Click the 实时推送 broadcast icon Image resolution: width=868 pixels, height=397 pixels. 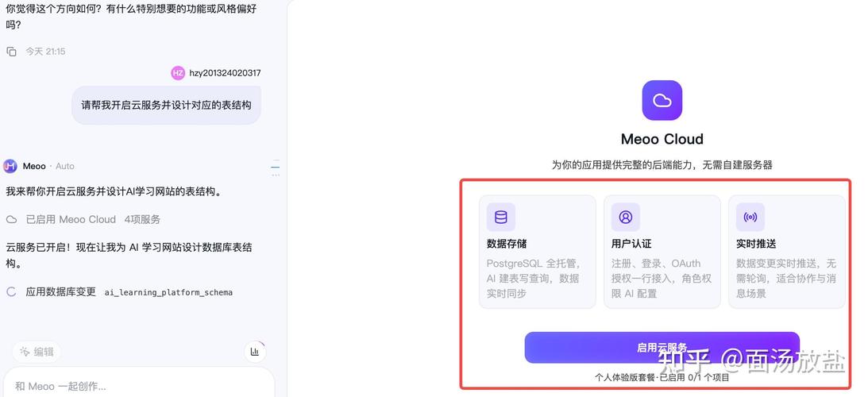(750, 217)
